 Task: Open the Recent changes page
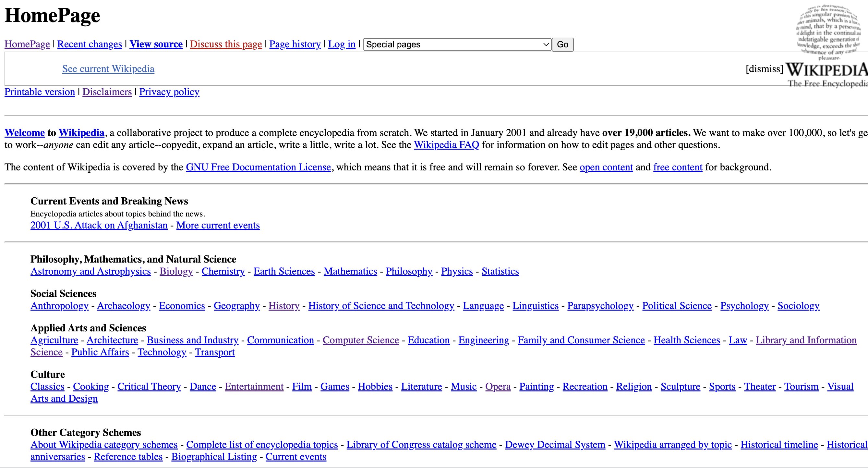90,44
